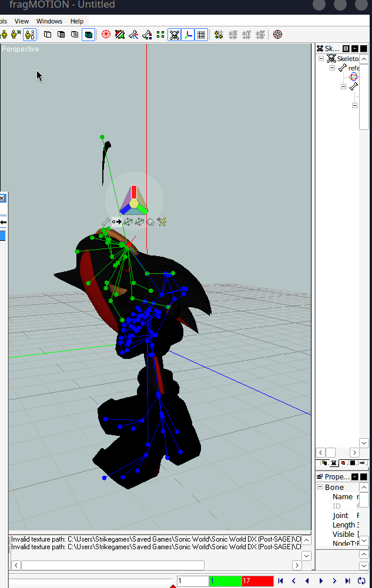Image resolution: width=372 pixels, height=588 pixels.
Task: Click the red end frame field showing 17
Action: pos(257,581)
